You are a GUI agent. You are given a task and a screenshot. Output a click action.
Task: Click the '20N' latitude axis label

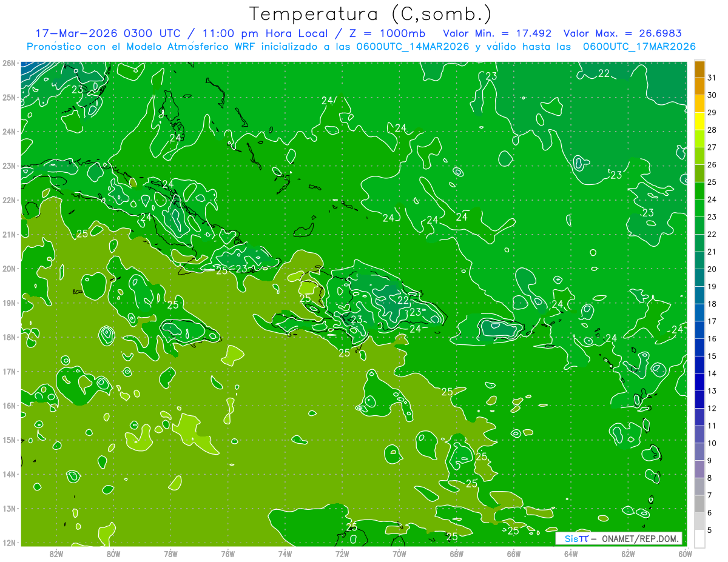click(8, 269)
